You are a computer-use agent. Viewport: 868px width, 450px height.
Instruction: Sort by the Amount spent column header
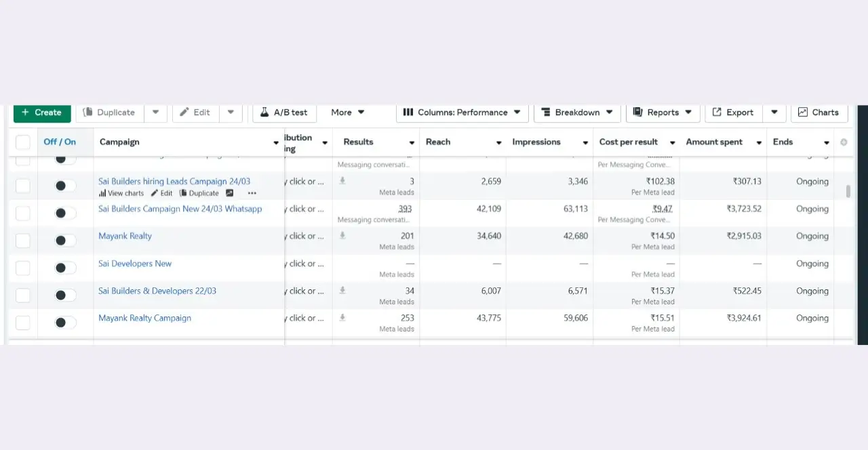point(714,142)
